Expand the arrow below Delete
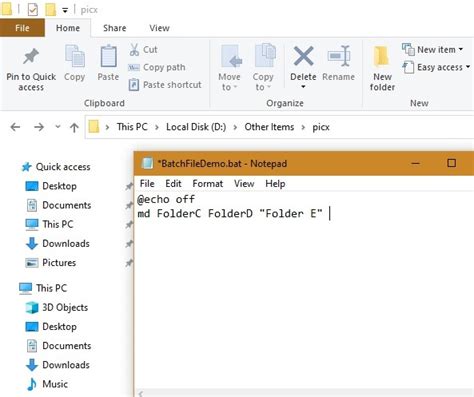The height and width of the screenshot is (397, 474). pos(303,87)
